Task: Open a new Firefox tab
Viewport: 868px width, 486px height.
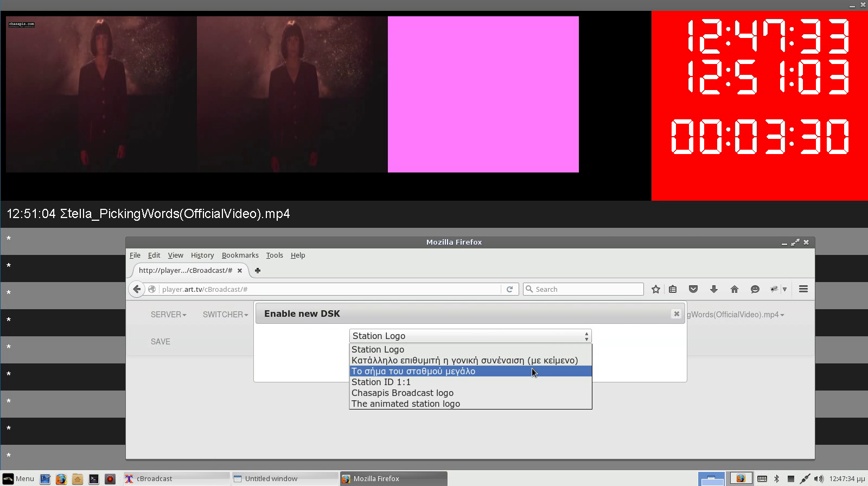Action: click(x=258, y=270)
